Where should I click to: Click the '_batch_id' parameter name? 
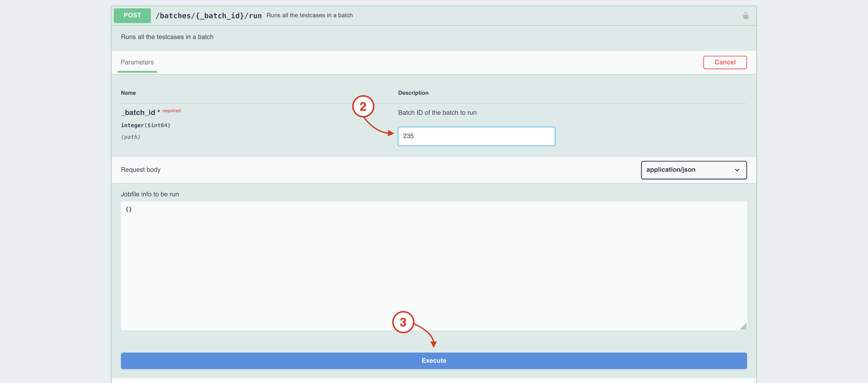[138, 112]
